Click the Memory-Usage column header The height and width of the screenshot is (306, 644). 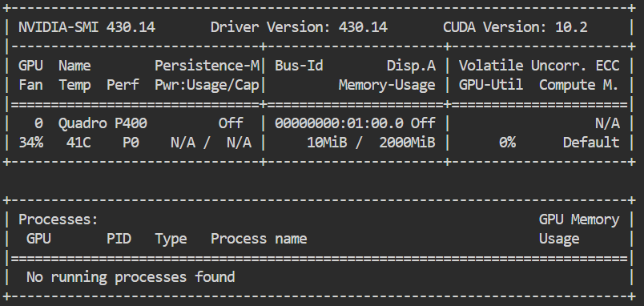click(387, 85)
